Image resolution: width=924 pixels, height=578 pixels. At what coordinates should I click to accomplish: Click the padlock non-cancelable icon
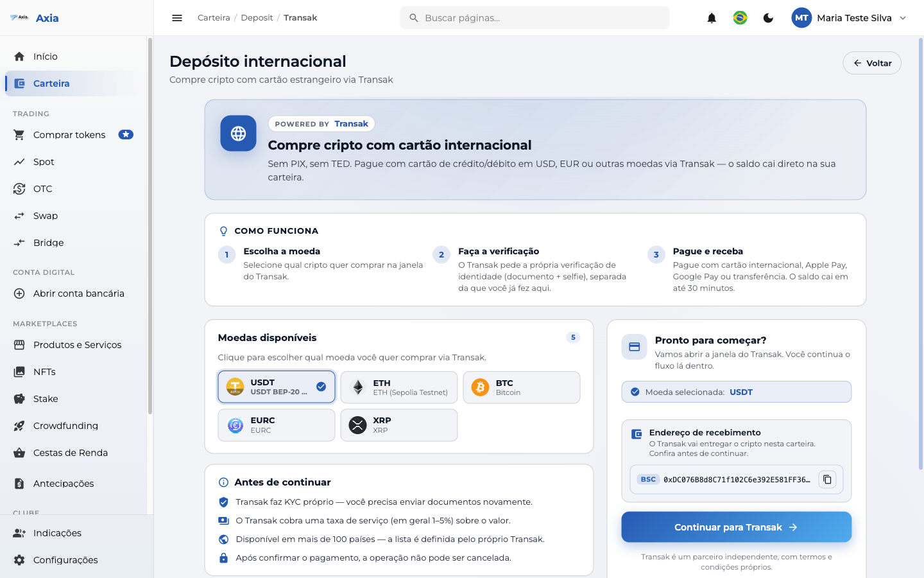(223, 558)
